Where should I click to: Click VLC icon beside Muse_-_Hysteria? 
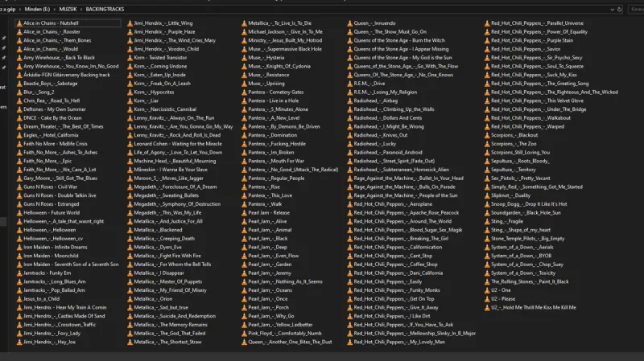244,58
